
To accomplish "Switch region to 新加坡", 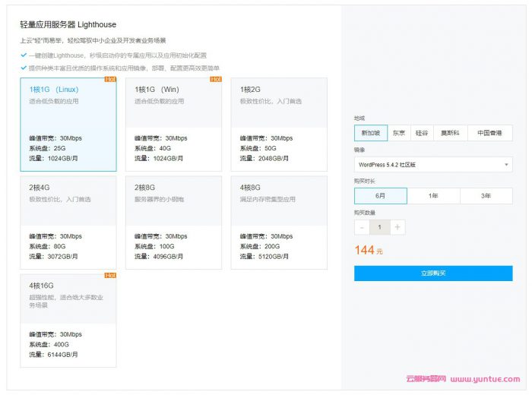I will click(x=370, y=133).
